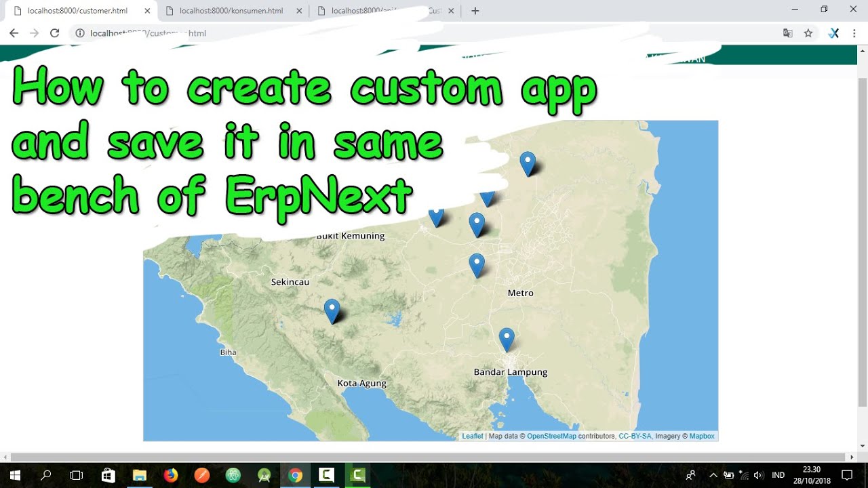Open the orange Postman taskbar icon
The width and height of the screenshot is (868, 488).
click(202, 475)
